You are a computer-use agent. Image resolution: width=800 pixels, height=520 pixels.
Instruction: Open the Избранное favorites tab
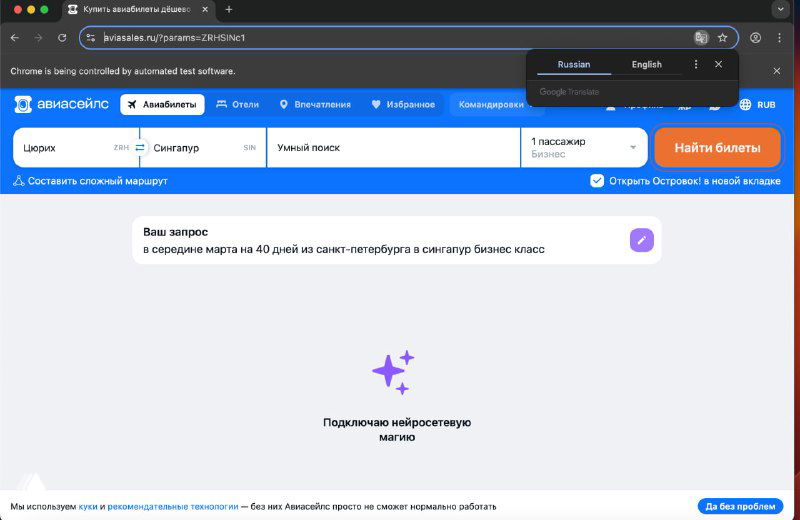click(403, 105)
